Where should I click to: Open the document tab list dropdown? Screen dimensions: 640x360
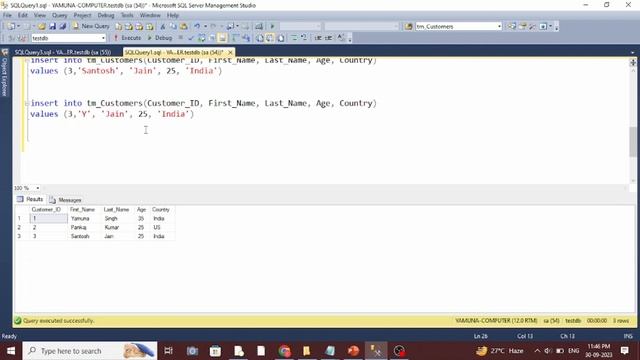(x=632, y=52)
